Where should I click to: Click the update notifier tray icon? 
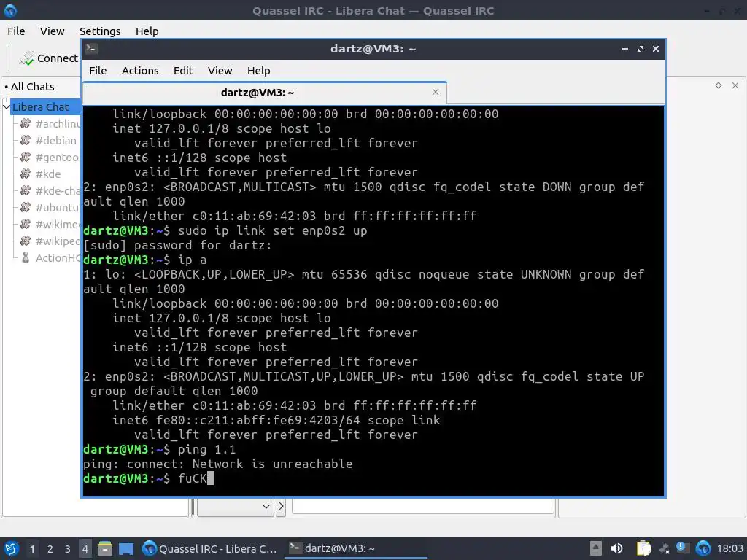[x=683, y=548]
